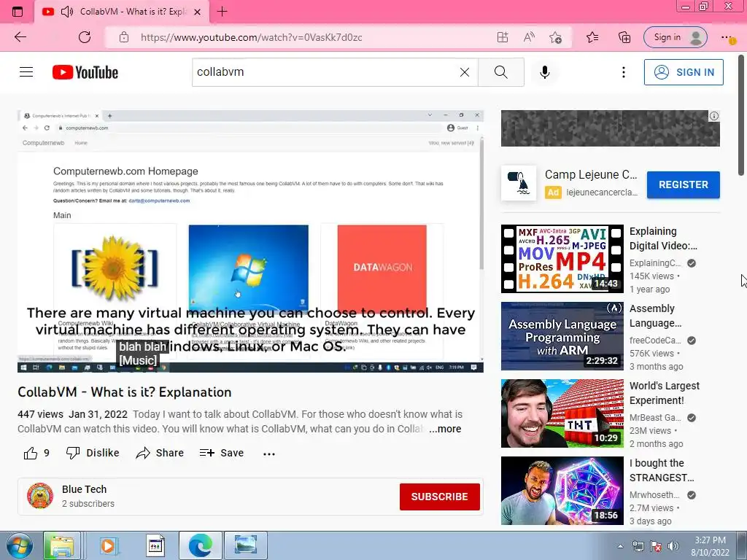The height and width of the screenshot is (560, 747).
Task: Open the Favorites list icon
Action: tap(592, 37)
